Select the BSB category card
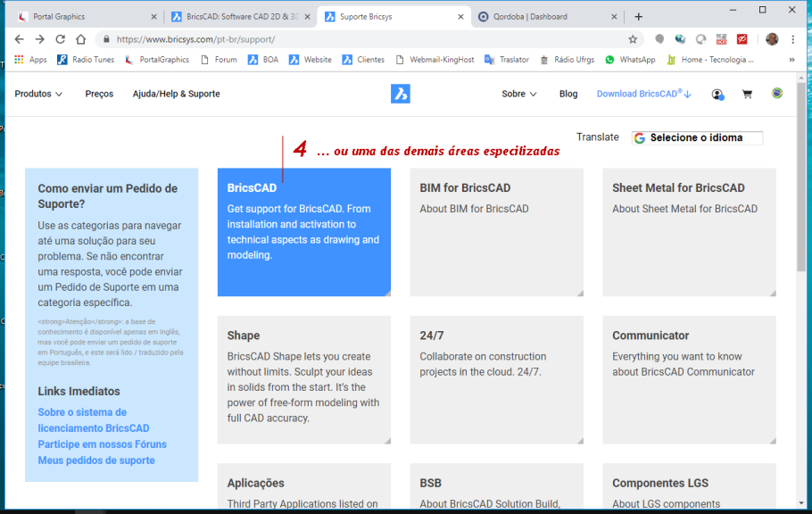This screenshot has height=514, width=812. coord(497,486)
